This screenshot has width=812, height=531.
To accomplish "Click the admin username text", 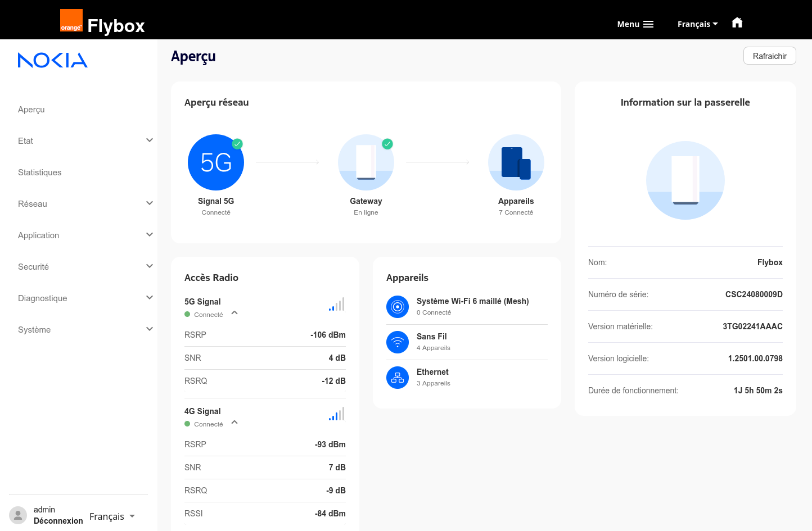I will tap(44, 510).
